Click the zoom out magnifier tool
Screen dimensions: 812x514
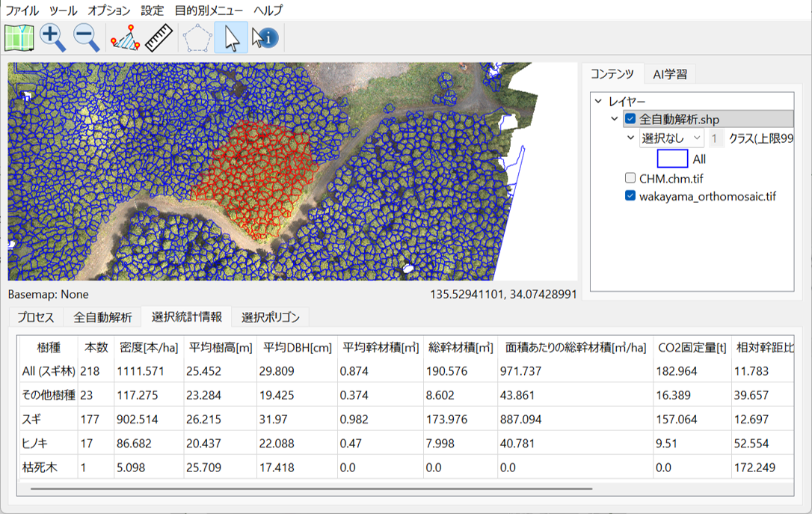(87, 37)
